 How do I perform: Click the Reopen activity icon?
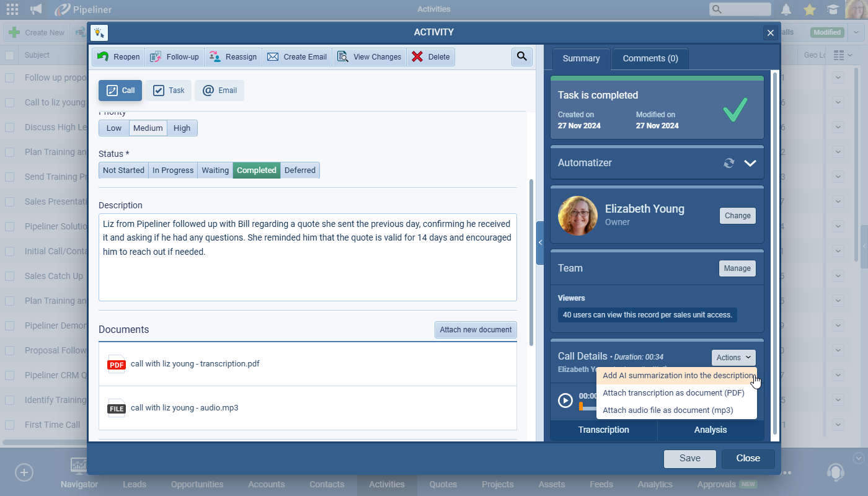[x=103, y=57]
